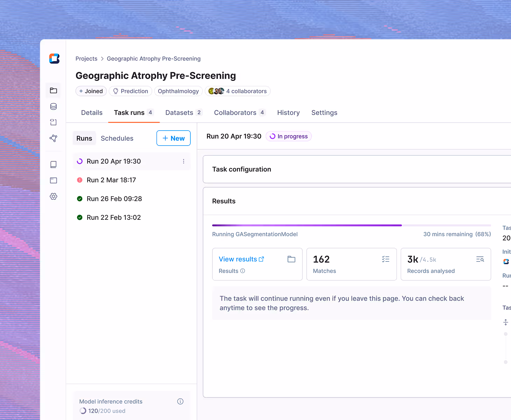The width and height of the screenshot is (511, 420).
Task: Click the Joined status tag
Action: point(91,91)
